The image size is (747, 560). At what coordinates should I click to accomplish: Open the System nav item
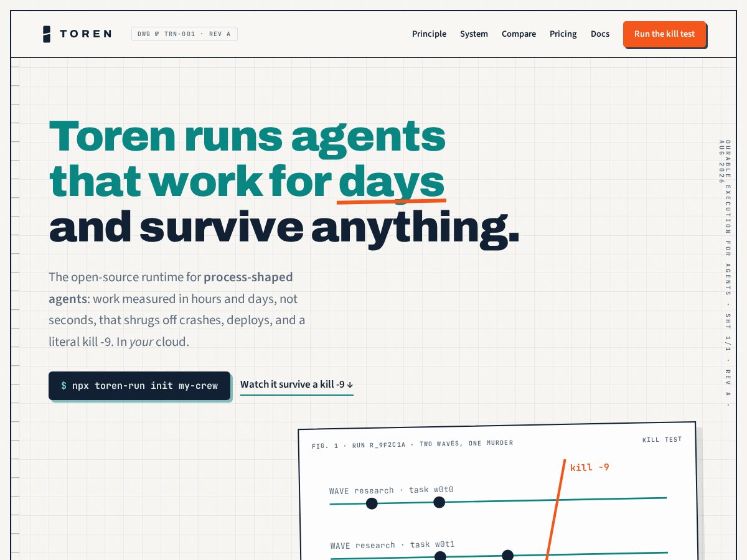474,34
